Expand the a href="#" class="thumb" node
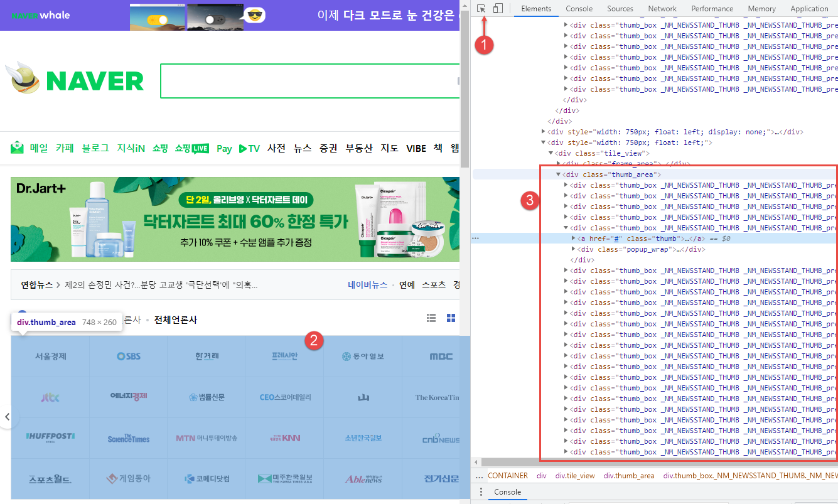Image resolution: width=838 pixels, height=504 pixels. (x=574, y=239)
